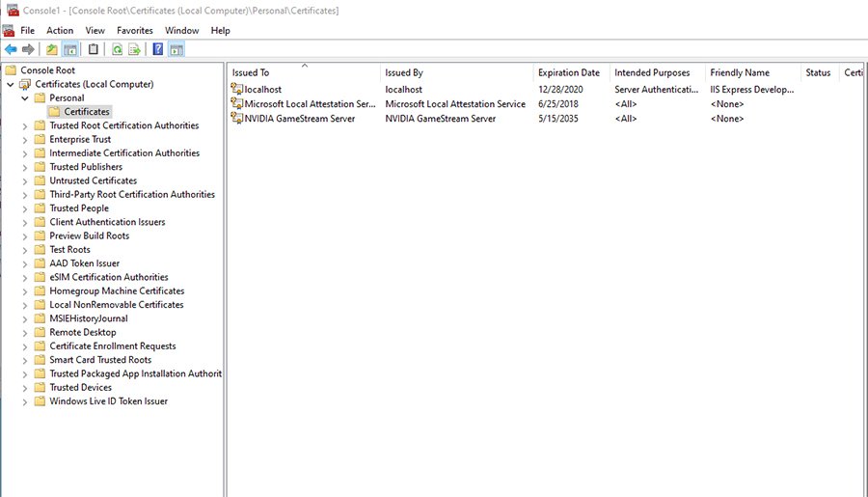
Task: Expand the Remote Desktop tree node
Action: [x=25, y=333]
